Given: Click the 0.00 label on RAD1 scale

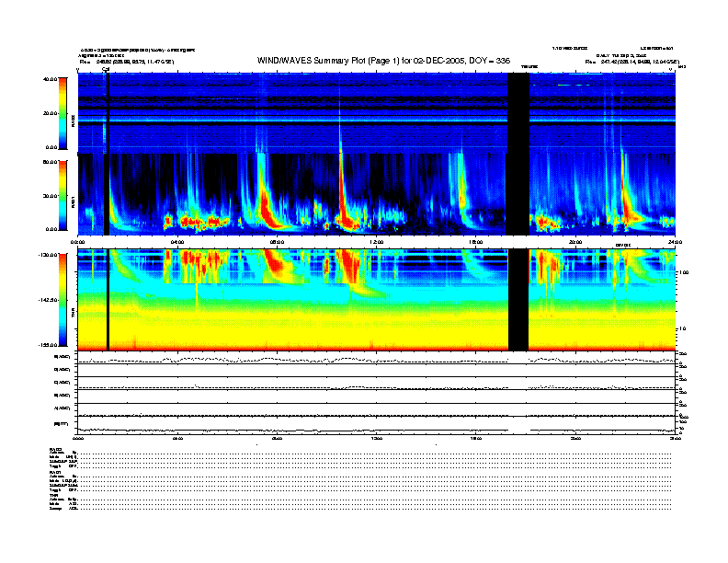Looking at the screenshot, I should (x=51, y=229).
